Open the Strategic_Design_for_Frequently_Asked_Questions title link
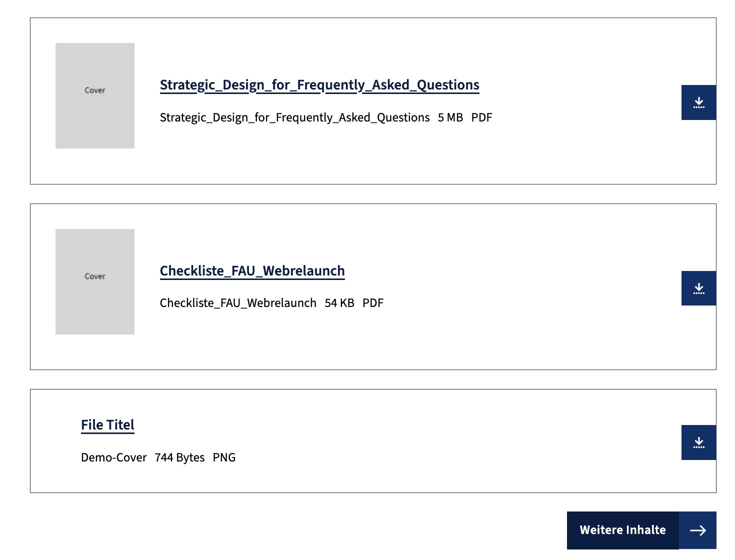The width and height of the screenshot is (735, 560). click(x=319, y=85)
